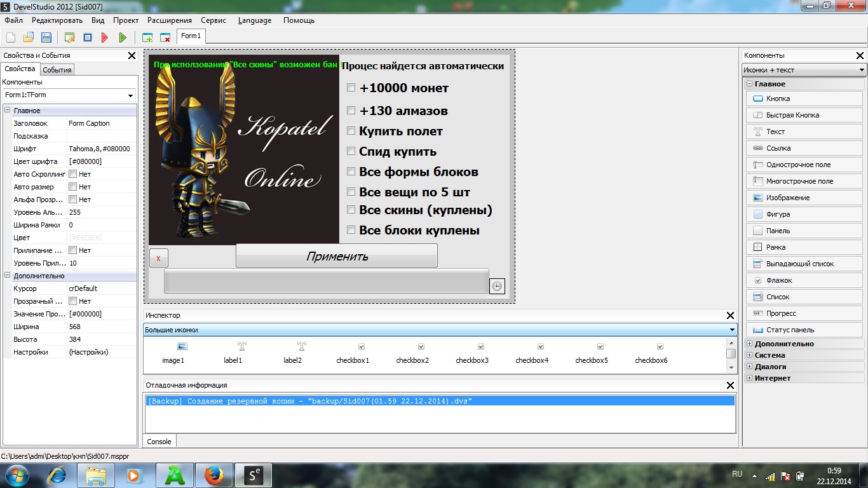Toggle the Авто размер property checkbox

pyautogui.click(x=73, y=187)
